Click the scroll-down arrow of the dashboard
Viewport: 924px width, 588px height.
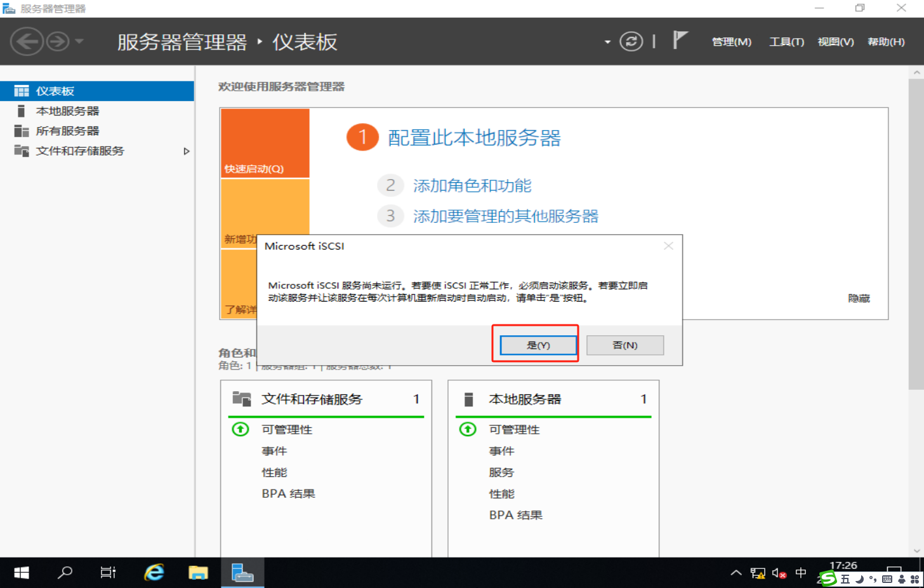pyautogui.click(x=916, y=551)
